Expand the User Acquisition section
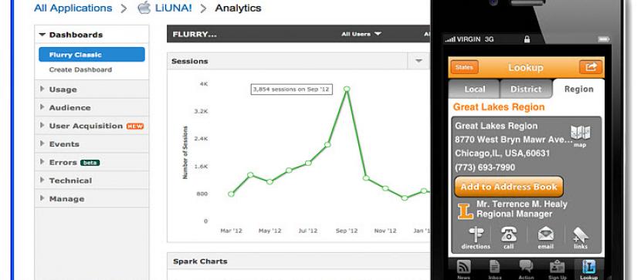This screenshot has height=280, width=644. [x=92, y=126]
